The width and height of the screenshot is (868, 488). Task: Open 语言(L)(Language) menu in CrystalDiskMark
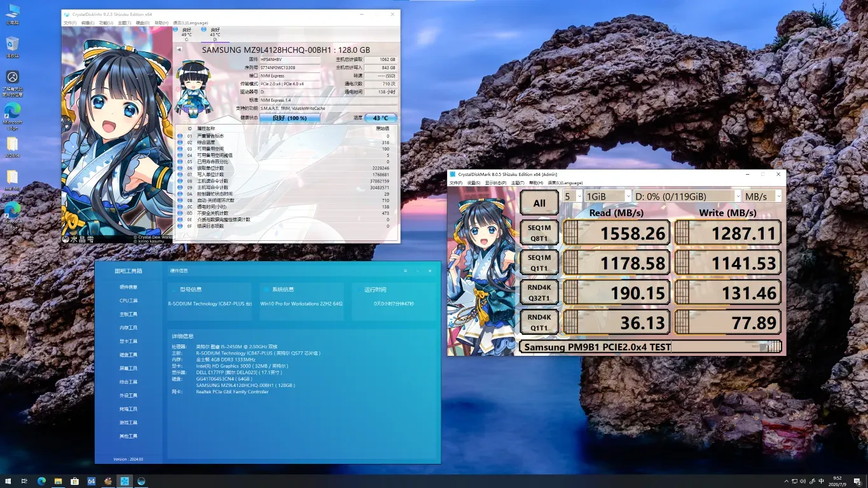[x=565, y=183]
